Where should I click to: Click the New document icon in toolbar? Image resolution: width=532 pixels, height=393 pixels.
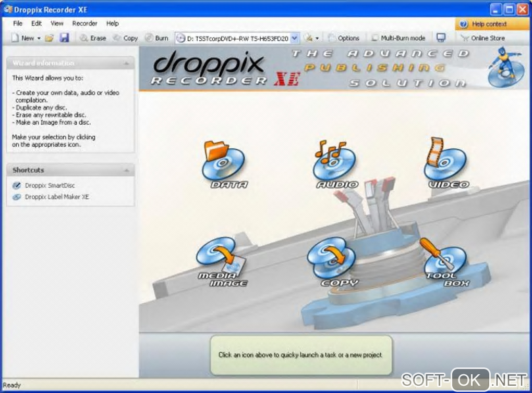pos(15,38)
